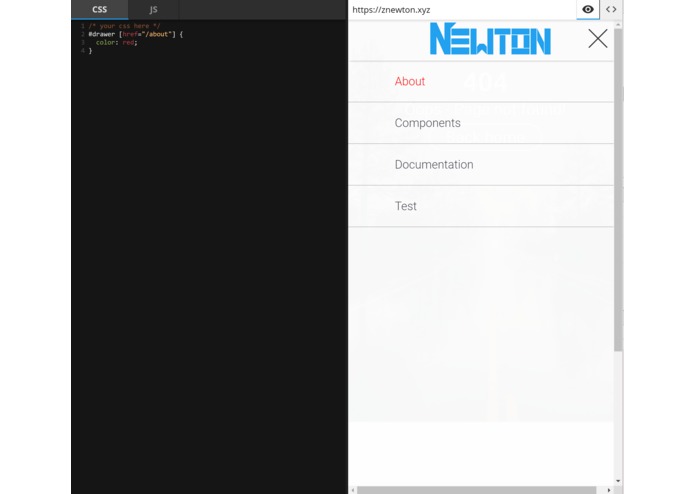Toggle the eye preview icon
695x494 pixels.
(x=588, y=9)
